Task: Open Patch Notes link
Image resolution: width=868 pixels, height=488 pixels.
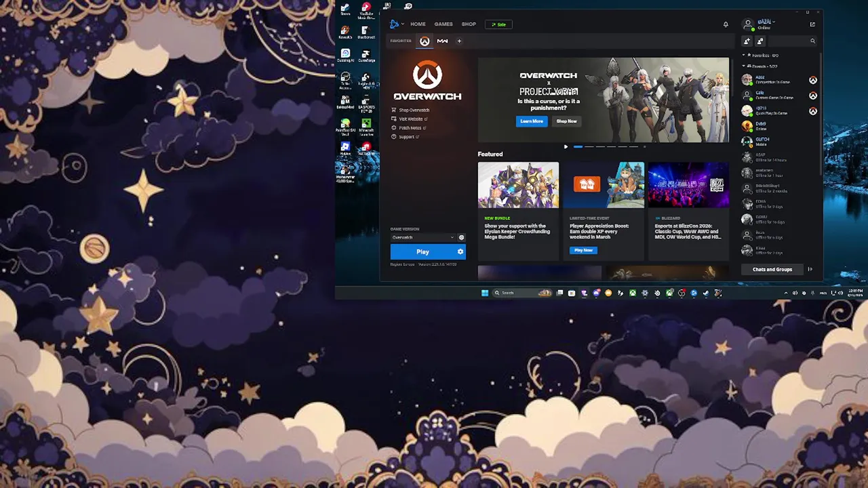Action: 409,127
